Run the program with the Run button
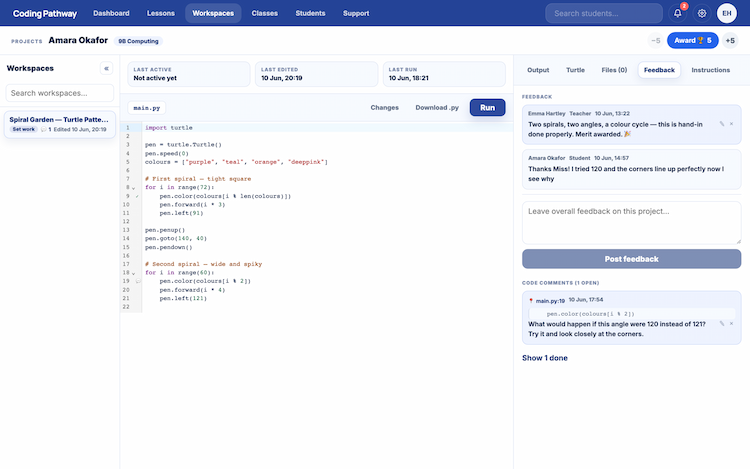 [x=487, y=108]
